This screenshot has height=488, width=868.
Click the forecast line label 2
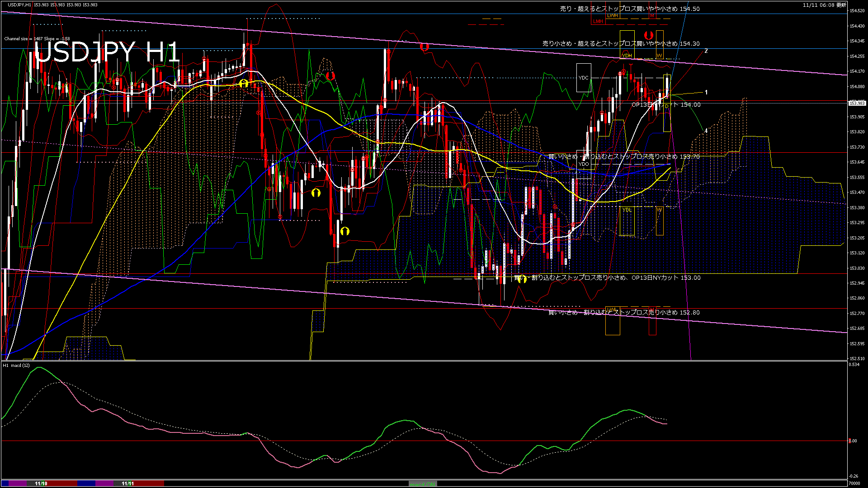[x=706, y=51]
